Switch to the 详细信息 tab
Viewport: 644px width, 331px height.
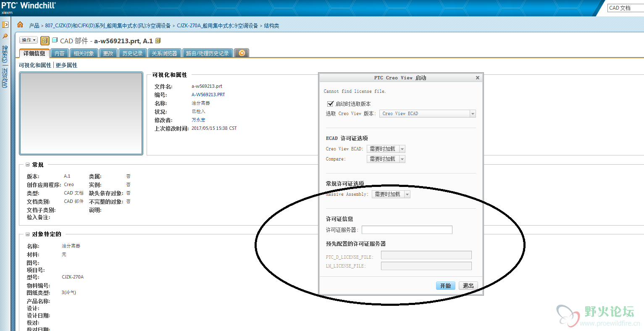click(34, 53)
